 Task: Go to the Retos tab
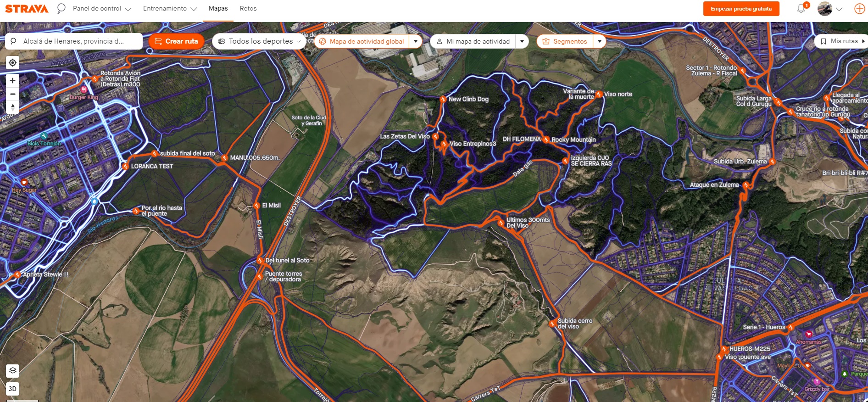[248, 9]
